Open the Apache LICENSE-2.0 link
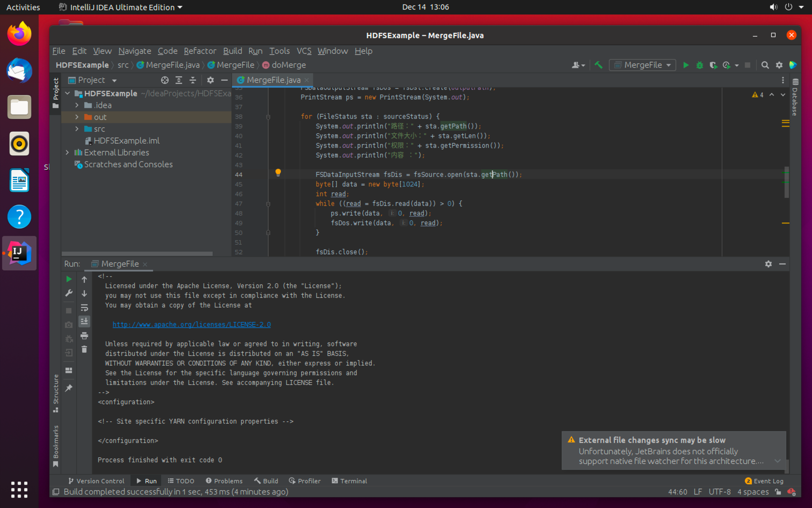The image size is (812, 508). point(192,325)
